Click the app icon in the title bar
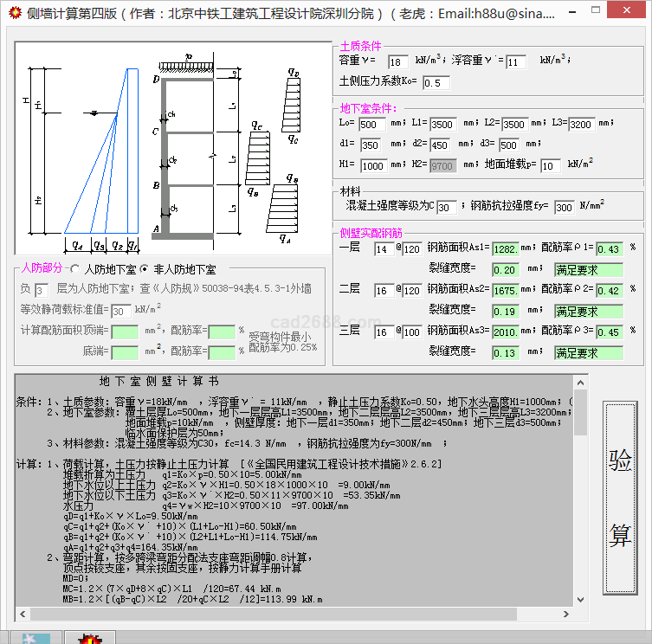The image size is (652, 644). 14,13
